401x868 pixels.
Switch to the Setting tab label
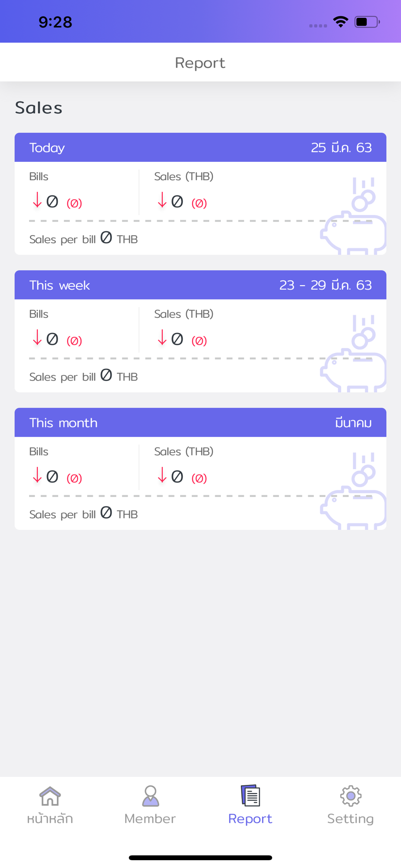pyautogui.click(x=351, y=819)
